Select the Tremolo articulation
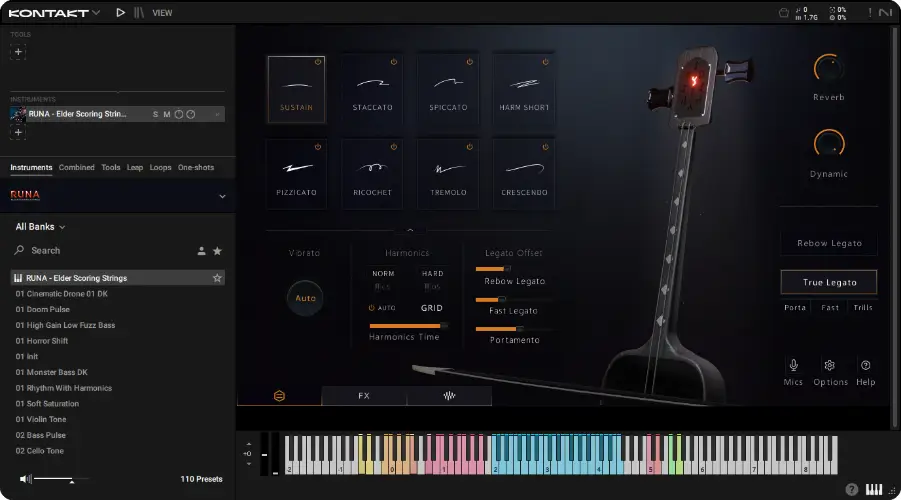 point(448,174)
